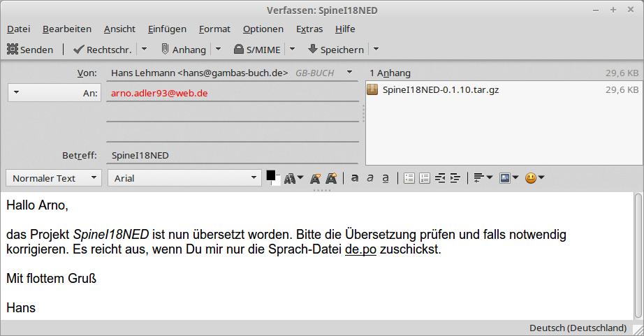Insert a numbered list
The image size is (644, 336).
coord(425,178)
